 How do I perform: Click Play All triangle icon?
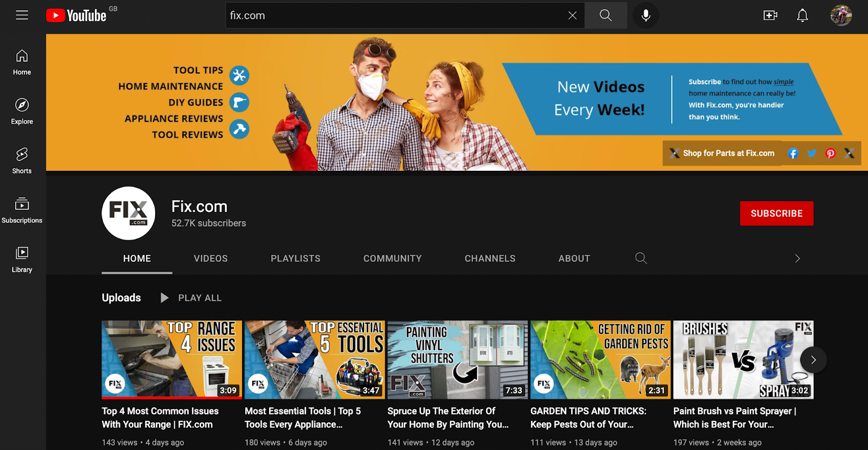click(x=164, y=298)
